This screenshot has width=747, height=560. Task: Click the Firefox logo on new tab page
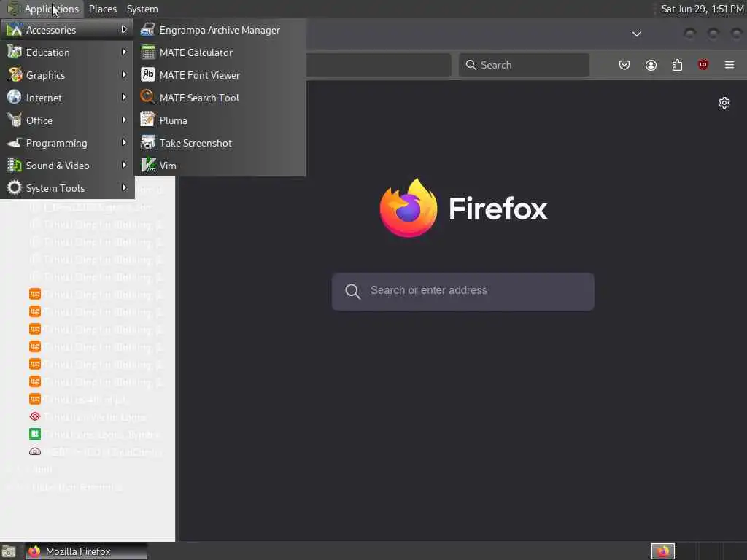409,208
